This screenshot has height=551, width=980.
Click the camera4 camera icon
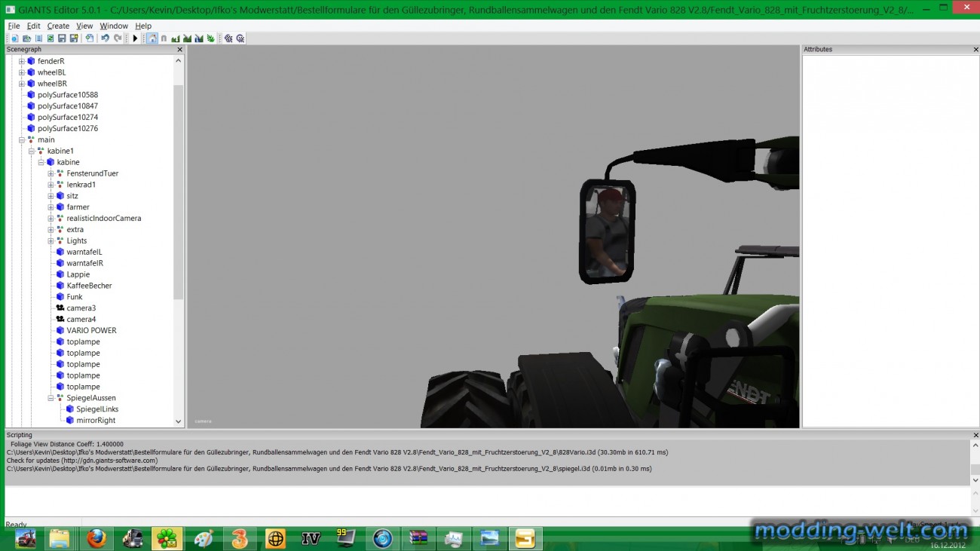pos(60,320)
